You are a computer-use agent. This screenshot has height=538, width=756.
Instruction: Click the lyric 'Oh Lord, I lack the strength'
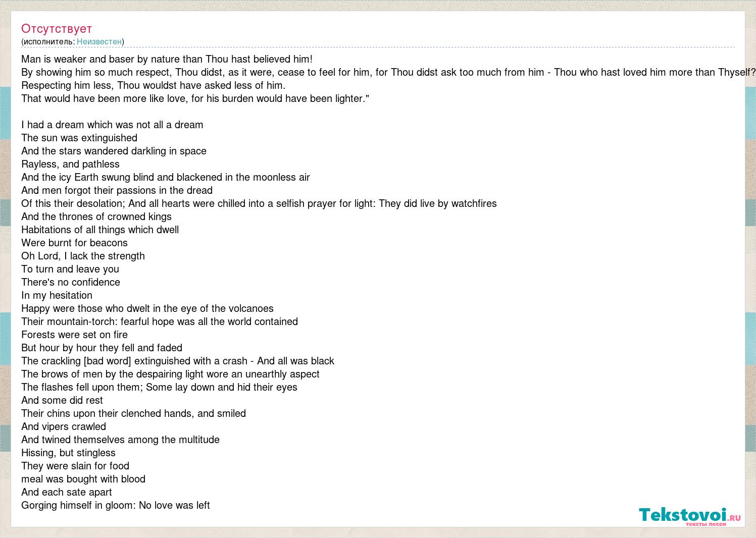(83, 256)
